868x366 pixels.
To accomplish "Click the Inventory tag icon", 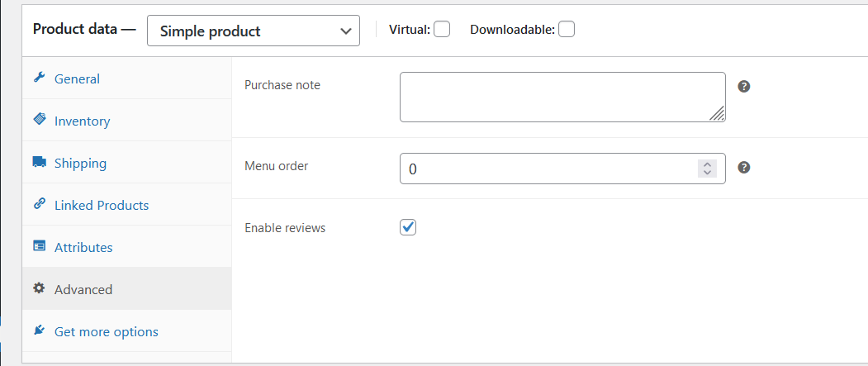I will 39,121.
